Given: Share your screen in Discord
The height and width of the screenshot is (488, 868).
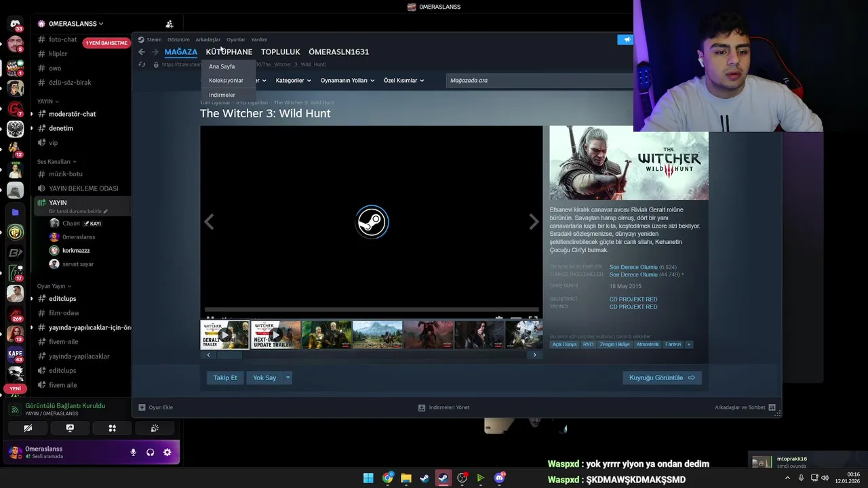Looking at the screenshot, I should point(70,428).
